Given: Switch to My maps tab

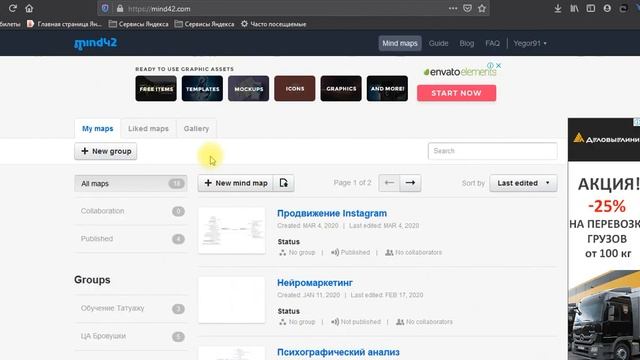Looking at the screenshot, I should [x=98, y=129].
